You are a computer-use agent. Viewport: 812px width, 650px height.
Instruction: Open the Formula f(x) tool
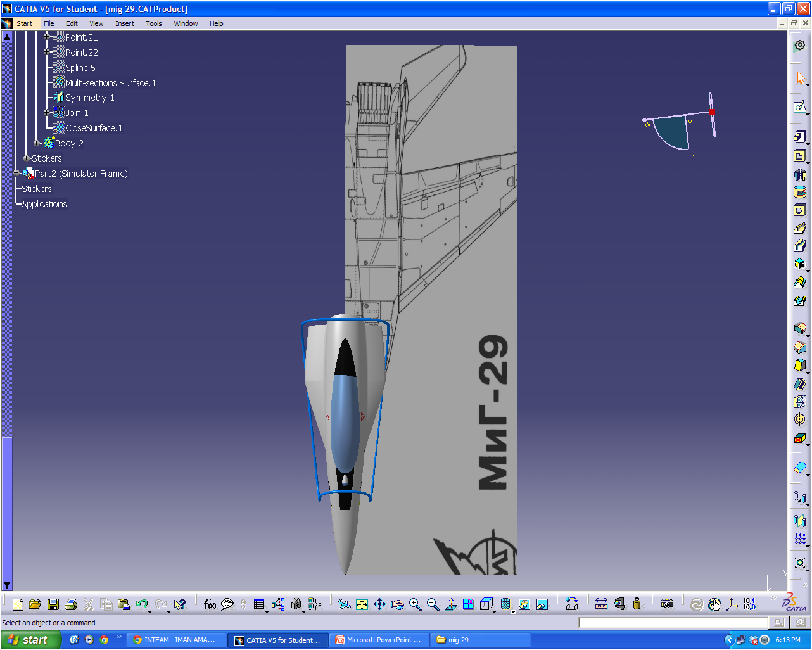coord(210,604)
